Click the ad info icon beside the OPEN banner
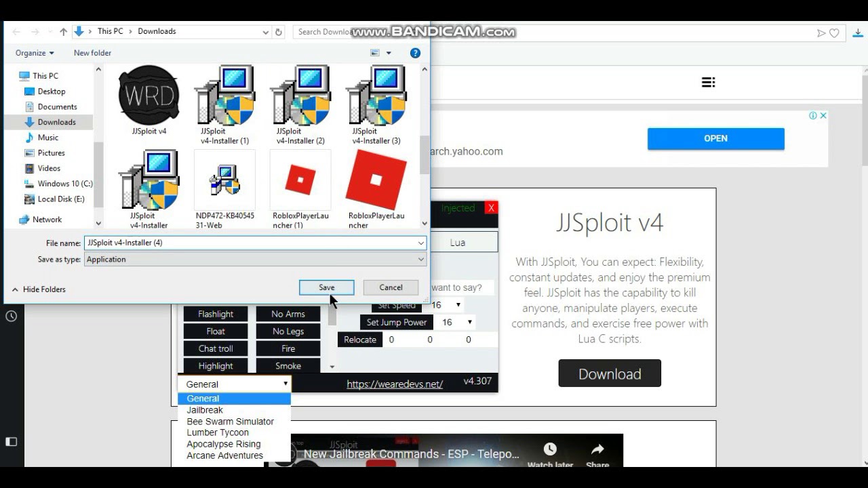This screenshot has height=488, width=868. click(812, 116)
